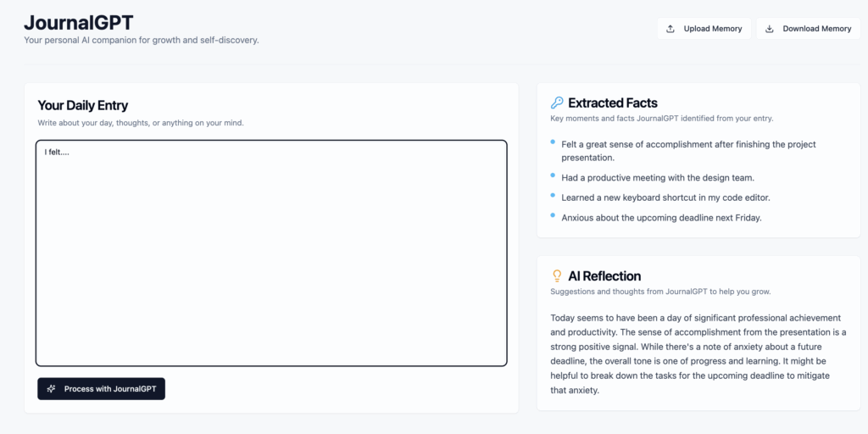Click bullet dot before the productive meeting fact
Viewport: 868px width, 434px height.
(553, 175)
